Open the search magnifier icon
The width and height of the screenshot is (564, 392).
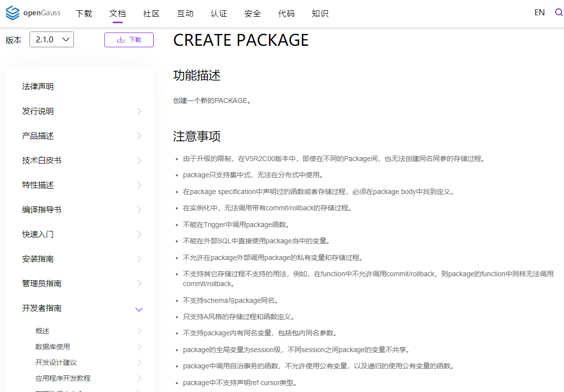point(559,13)
